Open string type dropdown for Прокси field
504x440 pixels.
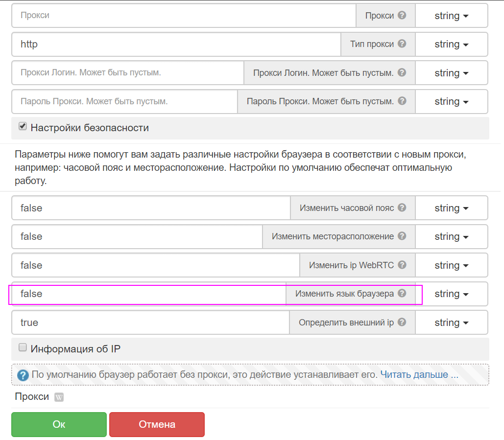point(451,16)
